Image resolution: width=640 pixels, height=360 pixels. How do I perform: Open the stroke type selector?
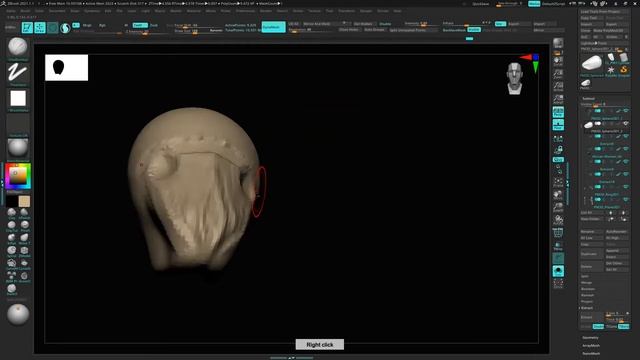coord(18,73)
